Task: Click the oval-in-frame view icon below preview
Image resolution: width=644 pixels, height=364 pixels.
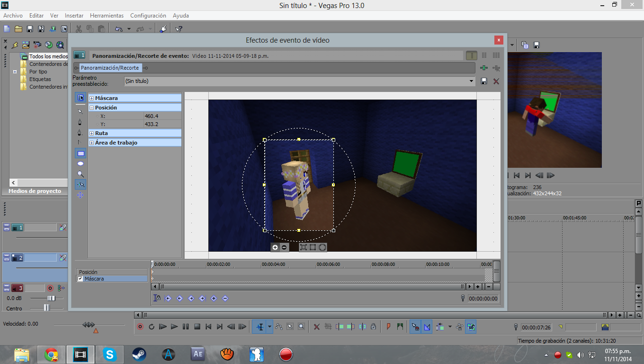Action: coord(322,247)
